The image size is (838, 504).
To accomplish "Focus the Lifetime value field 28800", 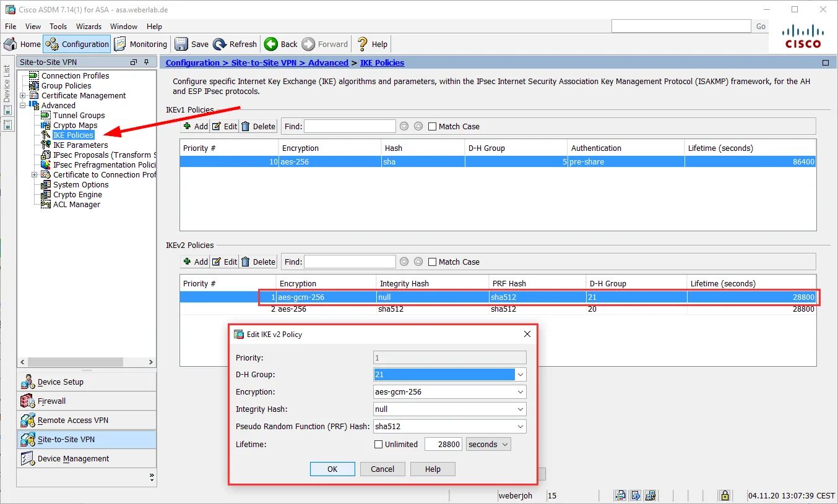I will click(443, 444).
